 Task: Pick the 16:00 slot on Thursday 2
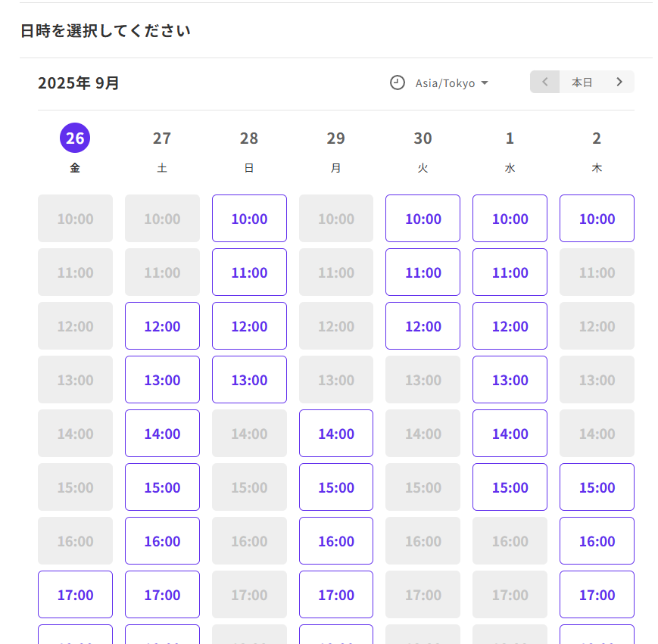click(597, 541)
